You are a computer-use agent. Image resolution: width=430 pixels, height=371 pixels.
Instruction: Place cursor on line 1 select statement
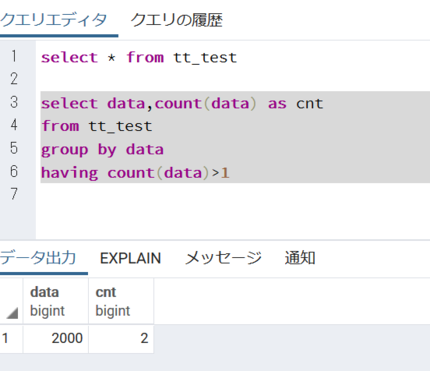139,57
